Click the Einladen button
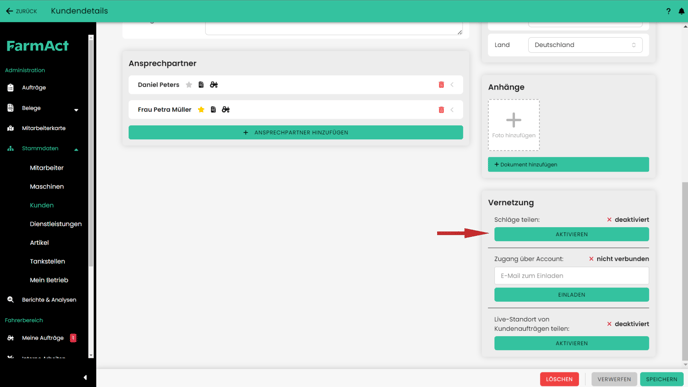Image resolution: width=688 pixels, height=387 pixels. 571,295
